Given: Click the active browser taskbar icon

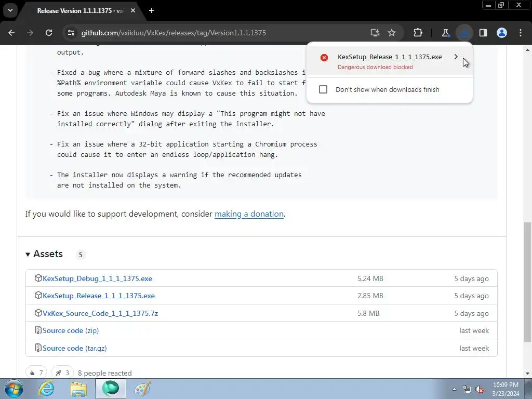Looking at the screenshot, I should point(111,389).
